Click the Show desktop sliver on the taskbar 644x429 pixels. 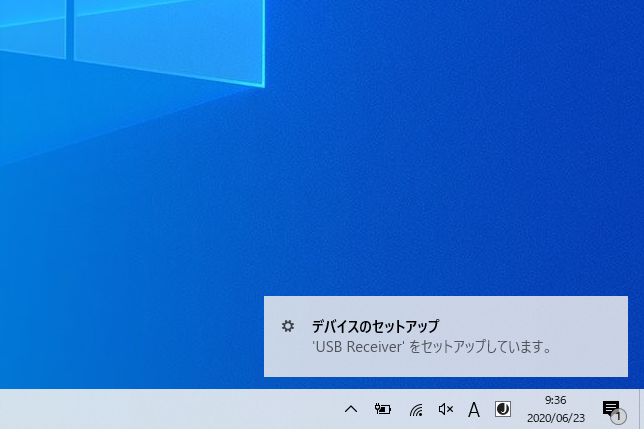point(642,409)
